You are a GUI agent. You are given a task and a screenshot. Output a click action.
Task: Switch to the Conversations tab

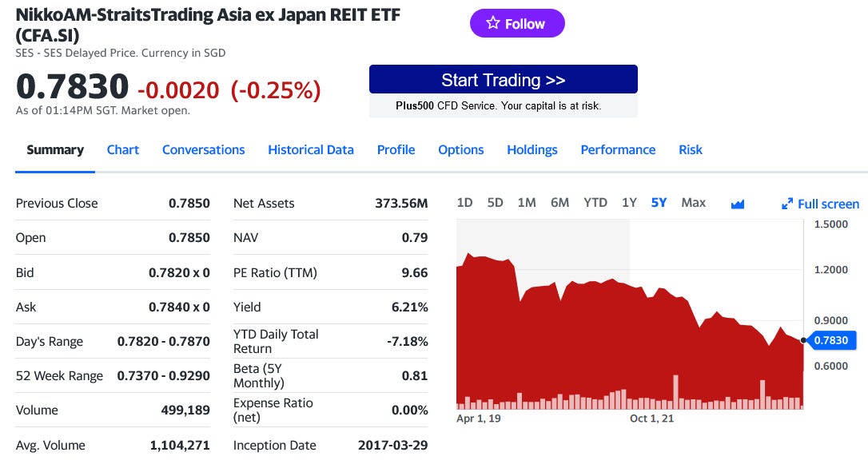pyautogui.click(x=204, y=149)
